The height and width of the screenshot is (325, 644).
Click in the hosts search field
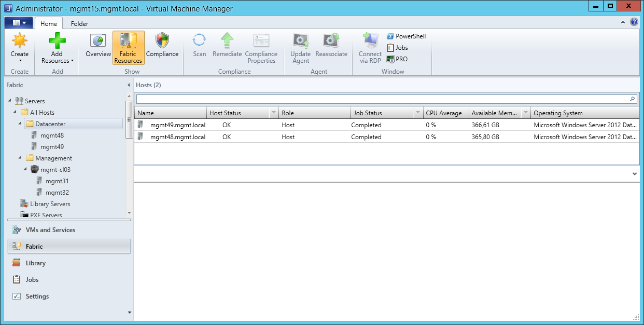point(382,99)
